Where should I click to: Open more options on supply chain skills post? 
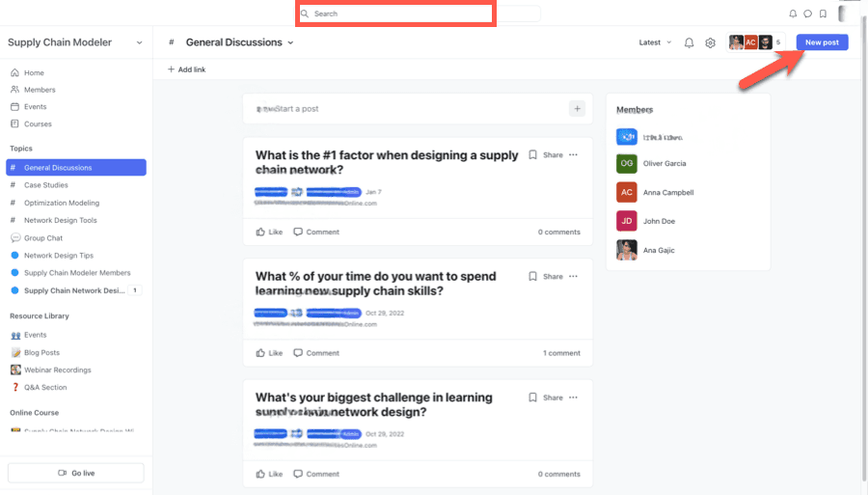(x=573, y=276)
